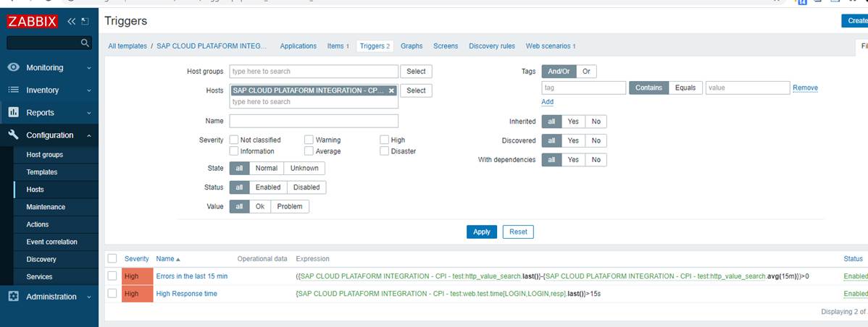The width and height of the screenshot is (868, 327).
Task: Open SAP CLOUD PLATAFORM INTEG... breadcrumb link
Action: click(x=212, y=46)
